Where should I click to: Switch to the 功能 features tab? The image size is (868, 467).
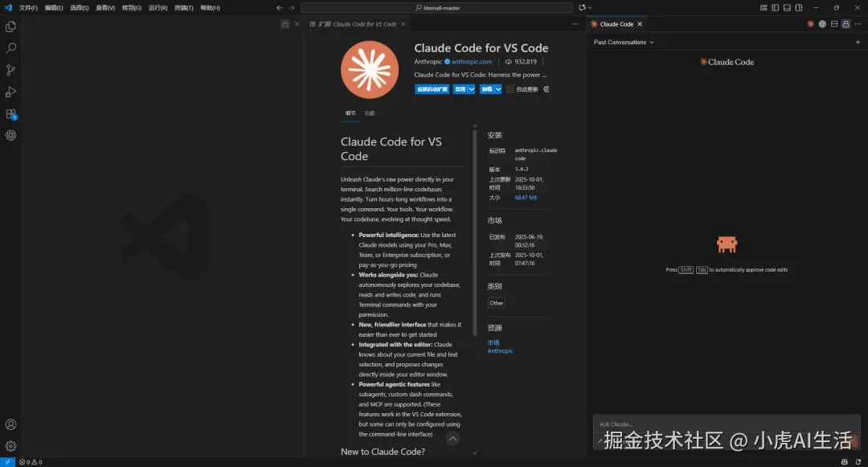point(369,113)
